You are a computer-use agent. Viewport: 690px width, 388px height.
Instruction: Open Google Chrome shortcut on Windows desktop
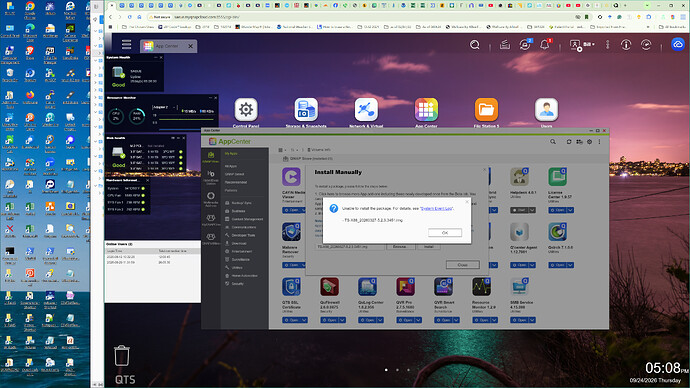click(30, 9)
